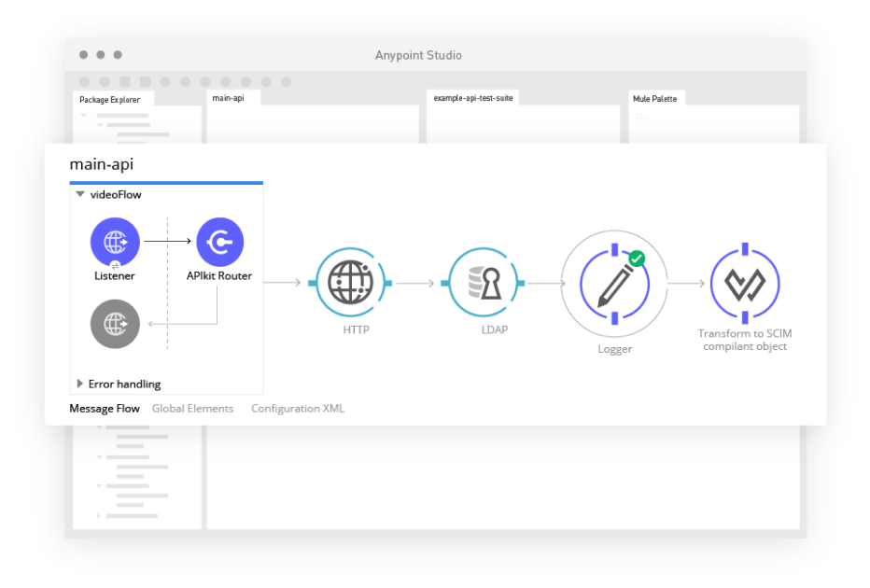Click the LDAP label text

495,330
